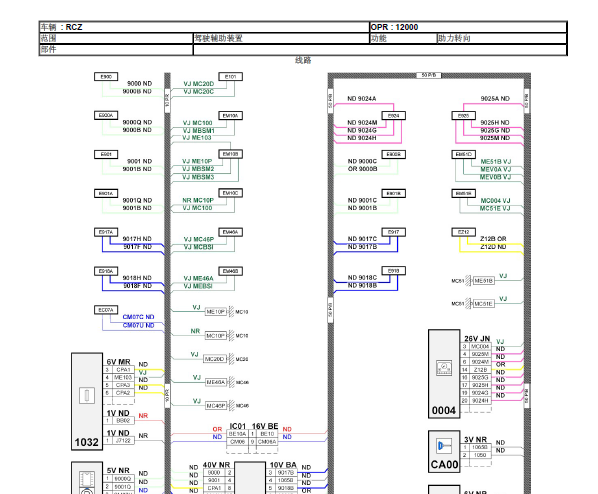Click the '9000 ND' wire label
The width and height of the screenshot is (598, 494).
coord(139,84)
